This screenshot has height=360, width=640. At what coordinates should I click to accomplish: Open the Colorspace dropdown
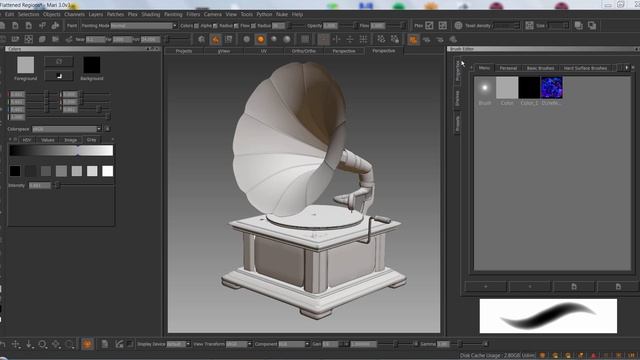pyautogui.click(x=67, y=129)
